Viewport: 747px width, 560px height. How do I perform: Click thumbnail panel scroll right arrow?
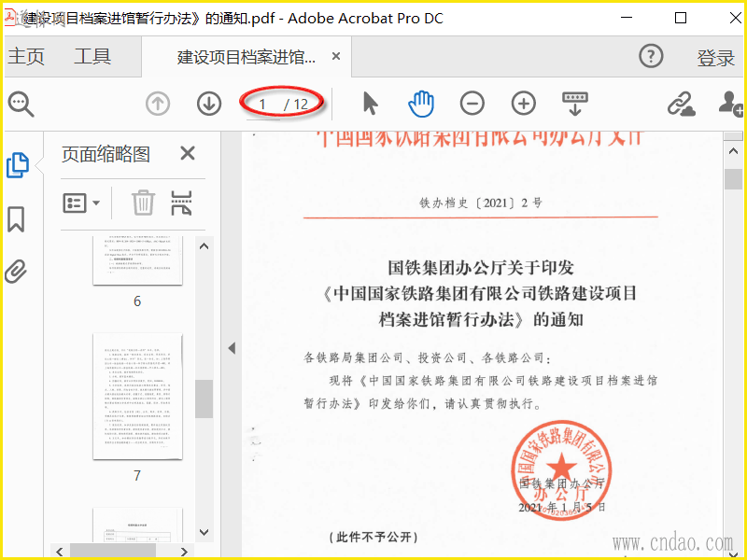coord(184,552)
